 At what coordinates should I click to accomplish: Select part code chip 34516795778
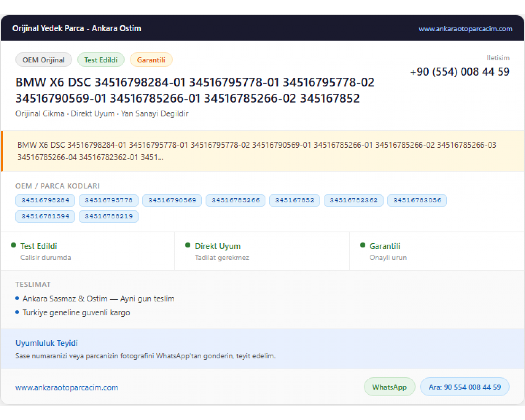[x=108, y=201]
